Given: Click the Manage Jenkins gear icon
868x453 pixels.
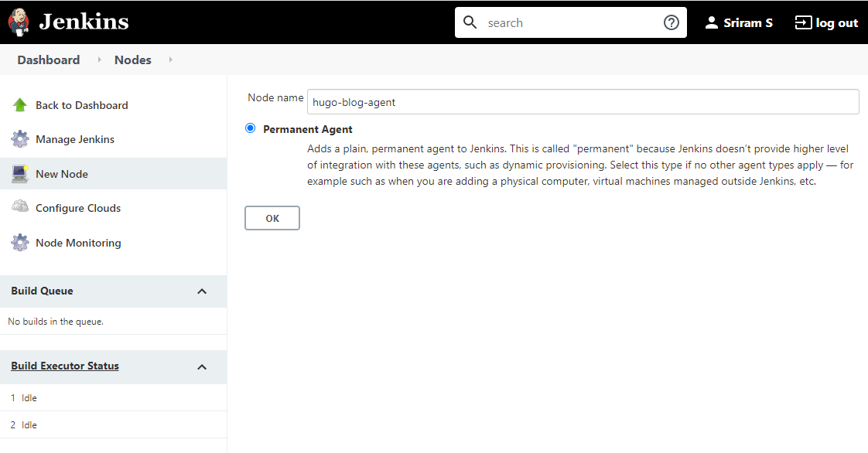Looking at the screenshot, I should coord(20,139).
